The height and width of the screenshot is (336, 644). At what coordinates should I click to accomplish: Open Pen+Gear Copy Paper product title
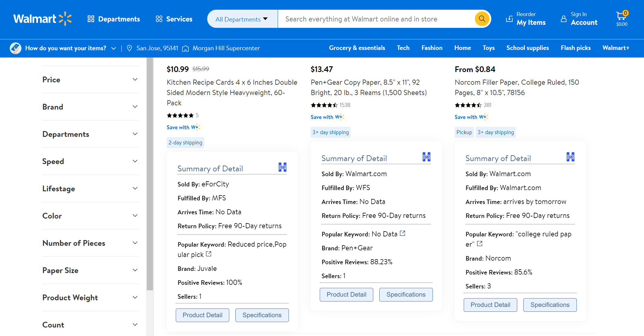[369, 87]
